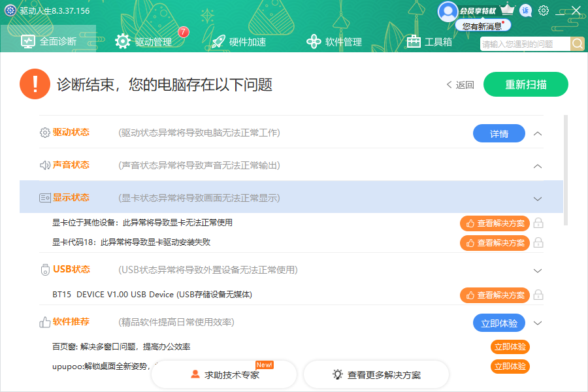Click the 您有新消息 notification bubble
This screenshot has width=588, height=392.
click(x=483, y=26)
